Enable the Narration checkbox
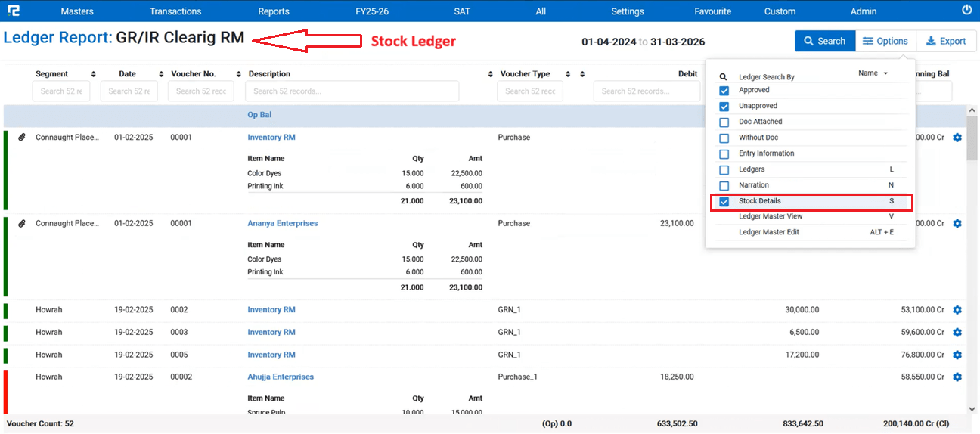The image size is (980, 434). tap(724, 186)
